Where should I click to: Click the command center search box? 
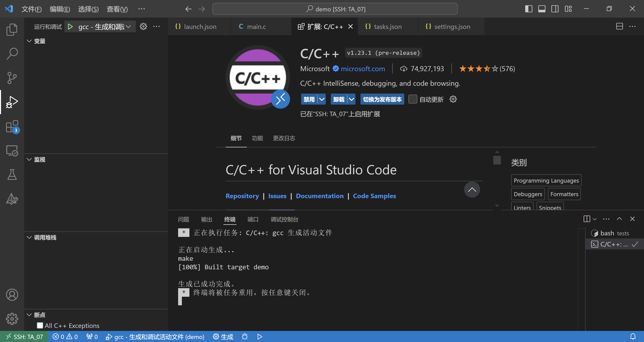pos(335,9)
